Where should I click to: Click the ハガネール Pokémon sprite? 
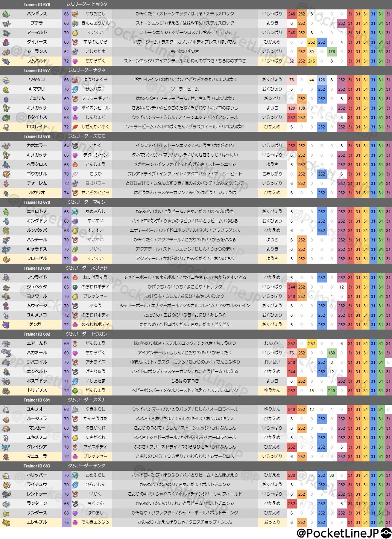6,353
